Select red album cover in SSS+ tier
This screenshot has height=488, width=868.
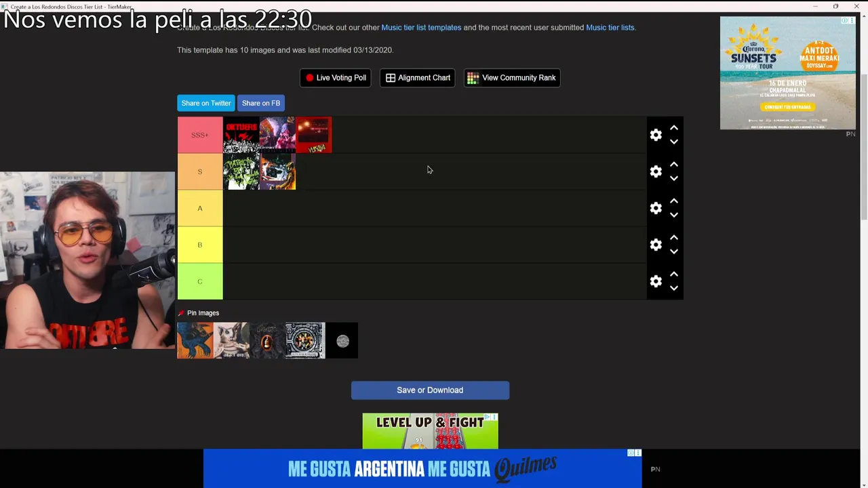coord(314,135)
